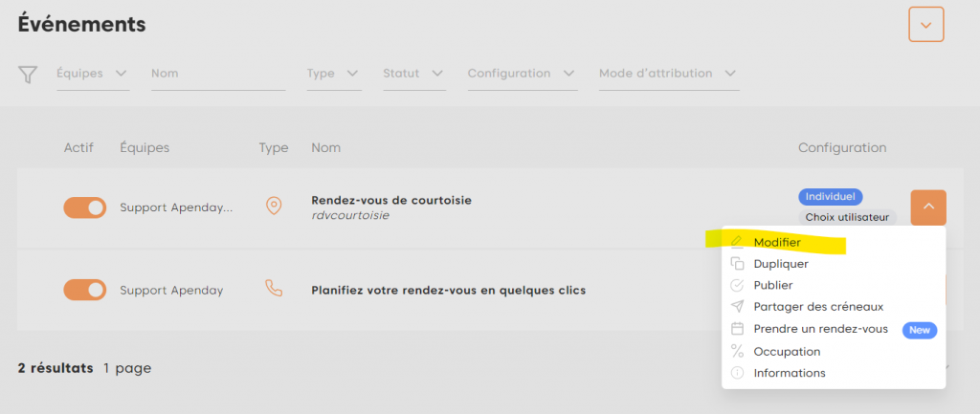The image size is (980, 414).
Task: Choose Informations from the actions menu
Action: [x=790, y=373]
